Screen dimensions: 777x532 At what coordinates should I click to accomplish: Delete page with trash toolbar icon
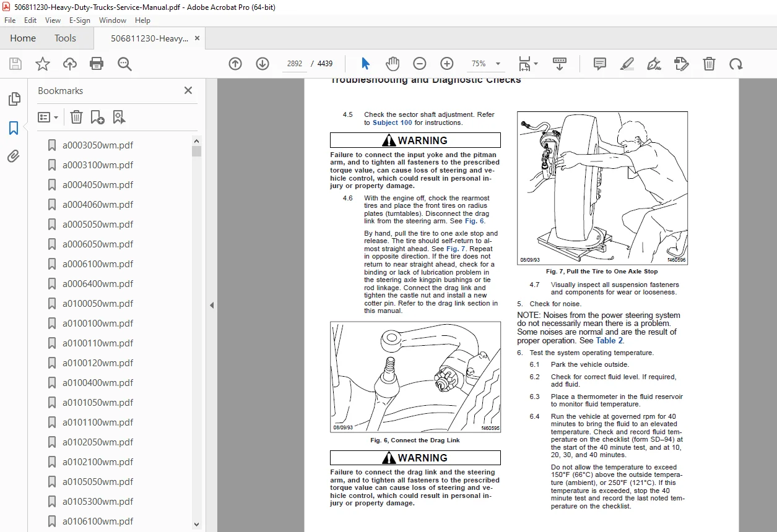point(709,64)
